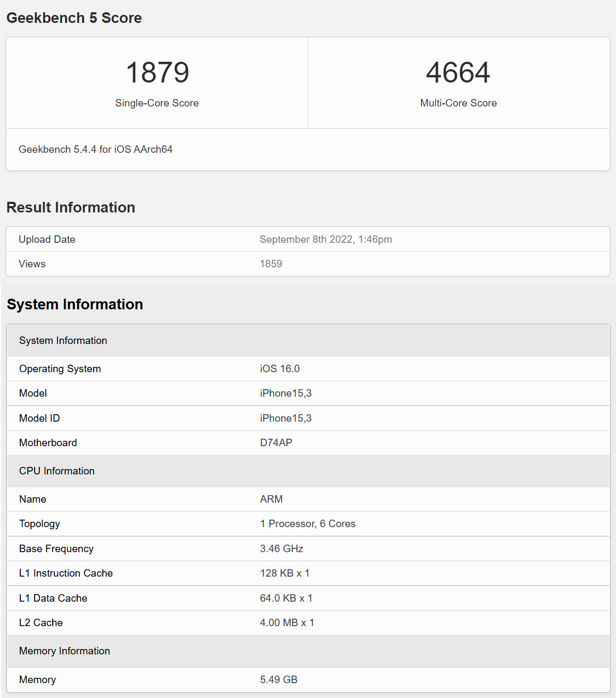Select the Single-Core Score label

point(157,103)
